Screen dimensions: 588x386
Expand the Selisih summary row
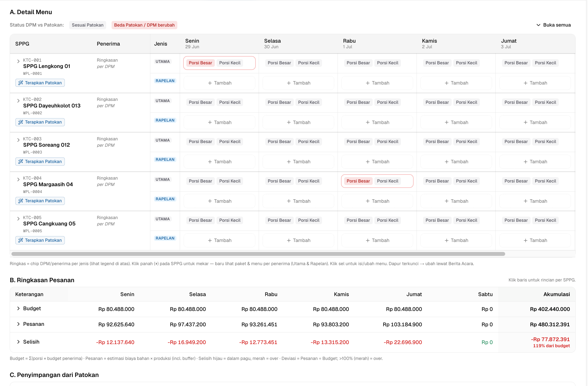18,342
